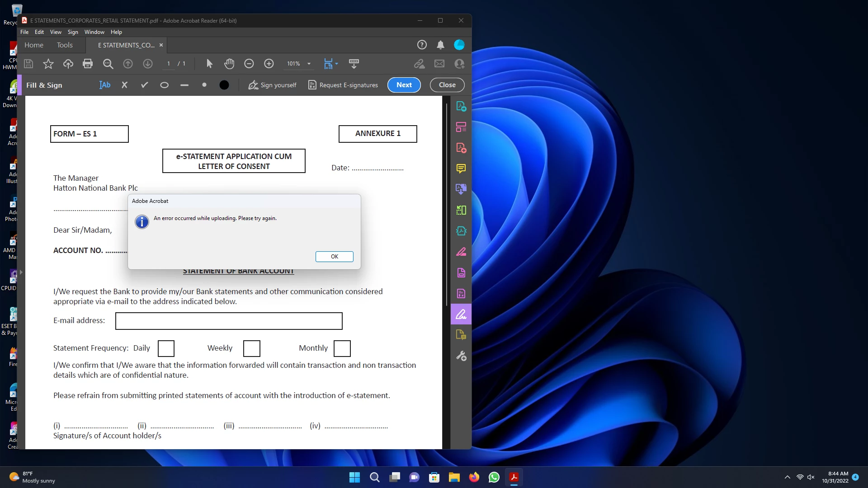
Task: Select the Hand pan tool
Action: click(229, 64)
